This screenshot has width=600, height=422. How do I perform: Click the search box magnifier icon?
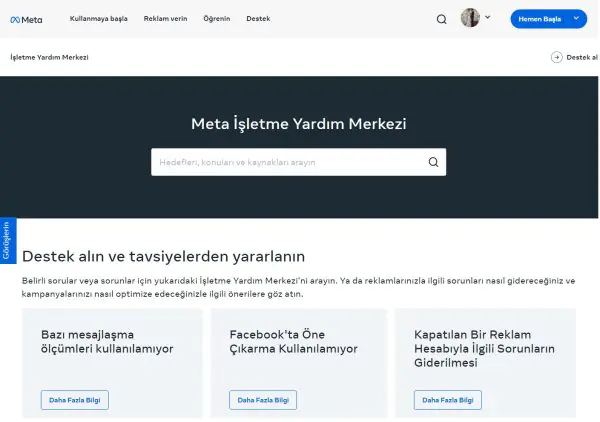[x=433, y=162]
